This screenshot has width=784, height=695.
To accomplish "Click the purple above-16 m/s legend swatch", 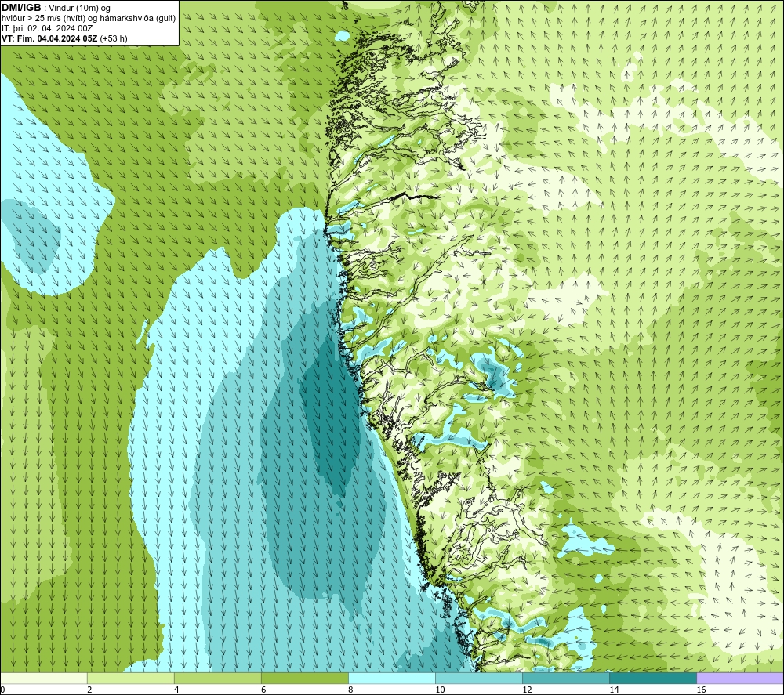I will (x=740, y=678).
